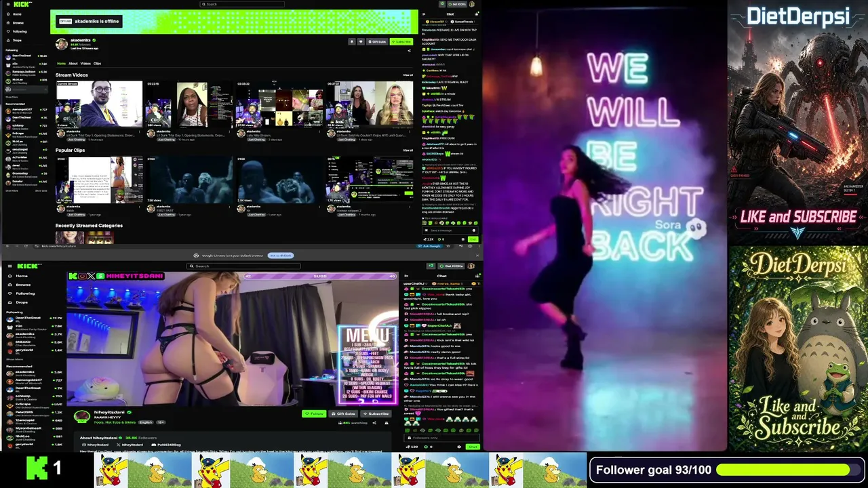Open chat users list in akademiks window
Viewport: 868px width, 488px height.
477,14
